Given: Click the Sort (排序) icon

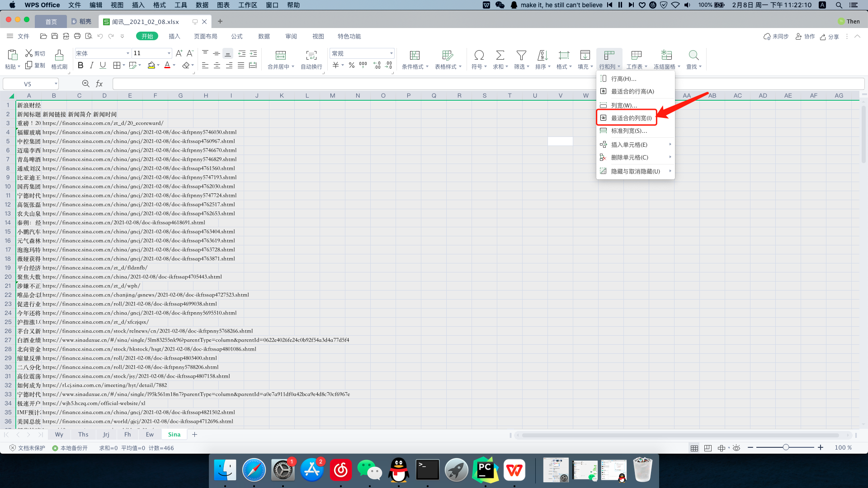Looking at the screenshot, I should pyautogui.click(x=542, y=55).
